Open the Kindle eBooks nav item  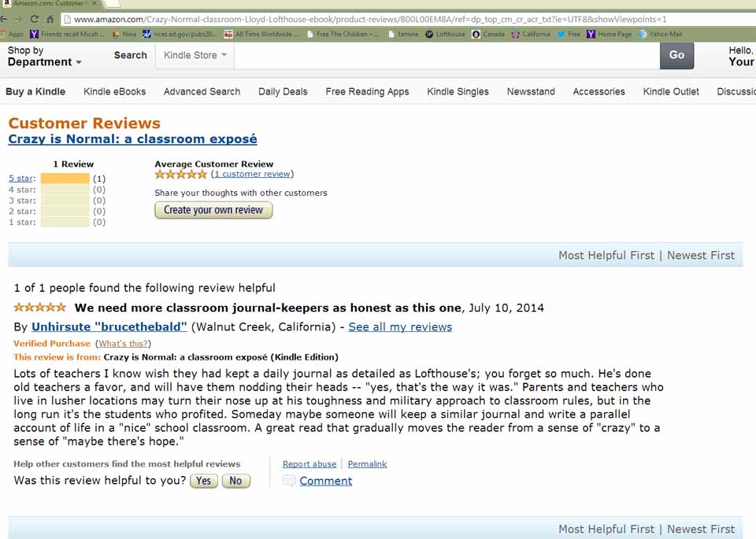115,91
